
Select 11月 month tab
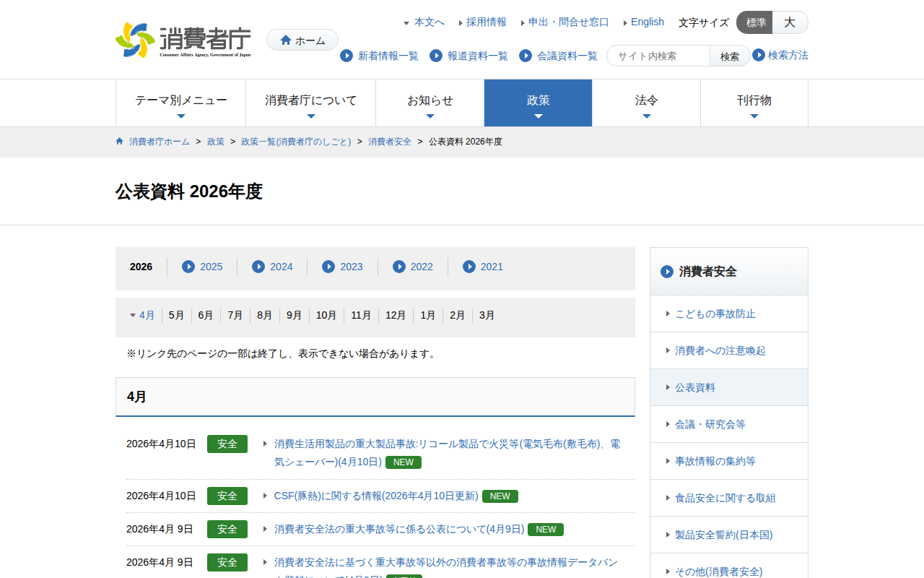pos(362,315)
